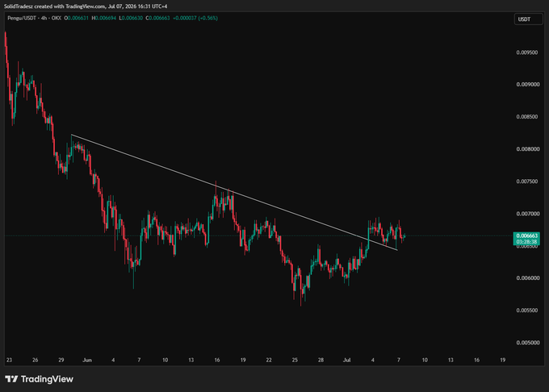Click the 0.007000 price axis label
This screenshot has height=392, width=549.
point(528,214)
